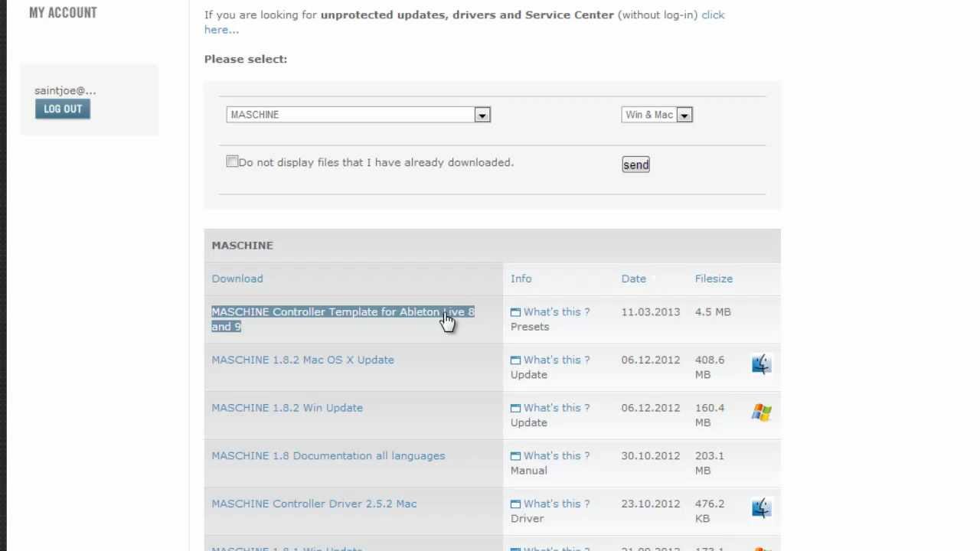Image resolution: width=980 pixels, height=551 pixels.
Task: Open the Win & Mac platform dropdown
Action: pyautogui.click(x=657, y=115)
